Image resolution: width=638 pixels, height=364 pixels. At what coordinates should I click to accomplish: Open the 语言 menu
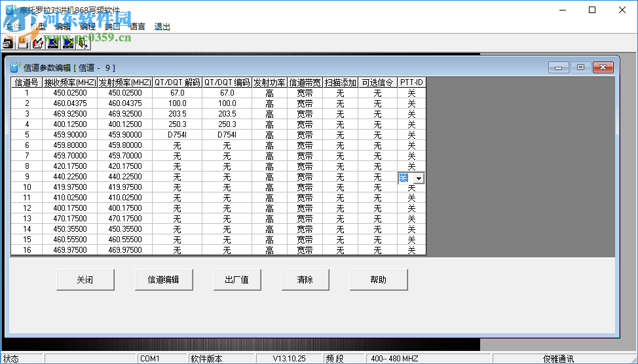point(137,27)
